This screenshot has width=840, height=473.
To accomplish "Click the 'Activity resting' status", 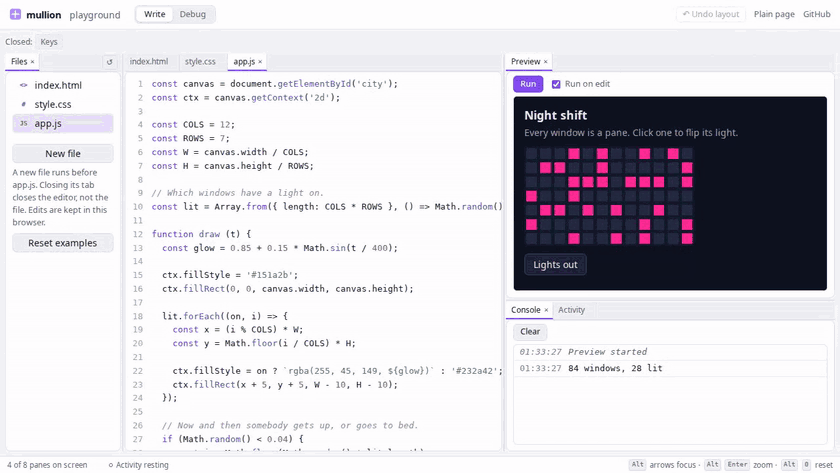I will [138, 465].
